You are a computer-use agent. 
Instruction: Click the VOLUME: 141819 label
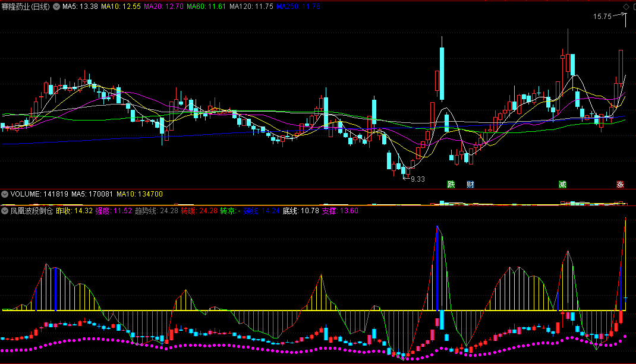[39, 194]
